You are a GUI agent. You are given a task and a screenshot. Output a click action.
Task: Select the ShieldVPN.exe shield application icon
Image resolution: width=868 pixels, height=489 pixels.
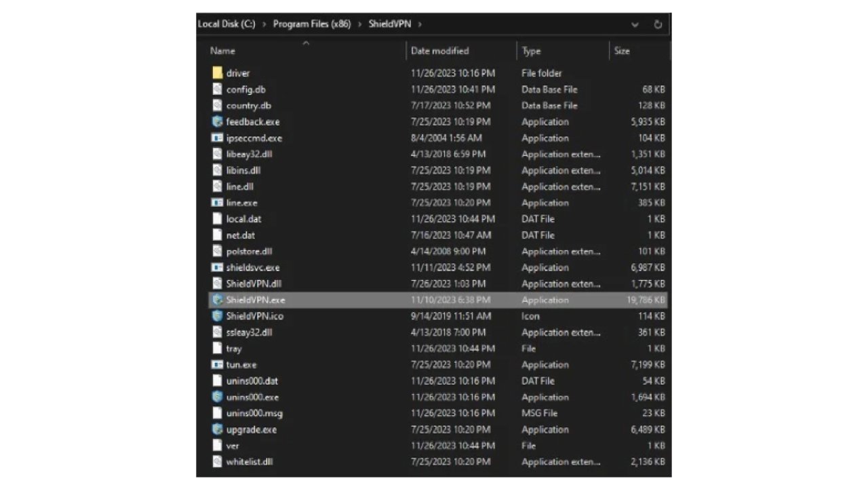tap(218, 300)
